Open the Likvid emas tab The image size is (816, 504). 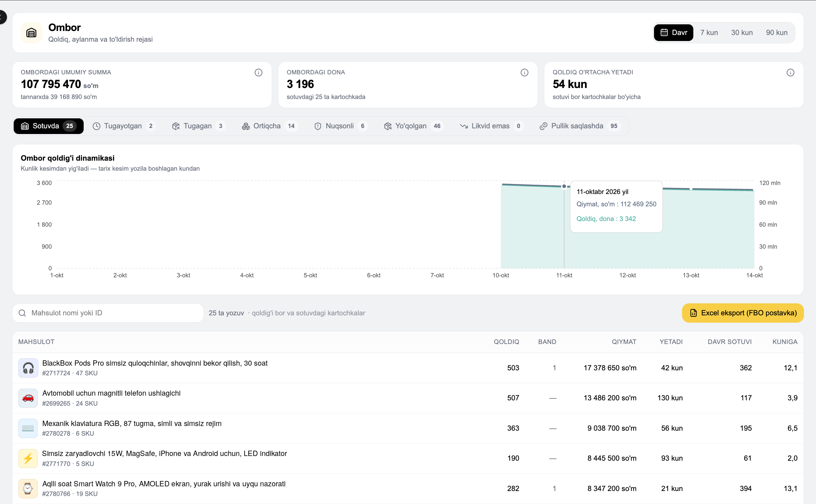coord(492,126)
